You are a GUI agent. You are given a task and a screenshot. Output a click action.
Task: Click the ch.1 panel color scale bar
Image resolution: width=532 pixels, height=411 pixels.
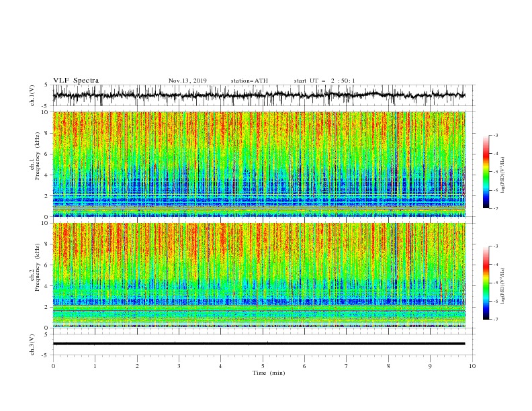[x=486, y=172]
